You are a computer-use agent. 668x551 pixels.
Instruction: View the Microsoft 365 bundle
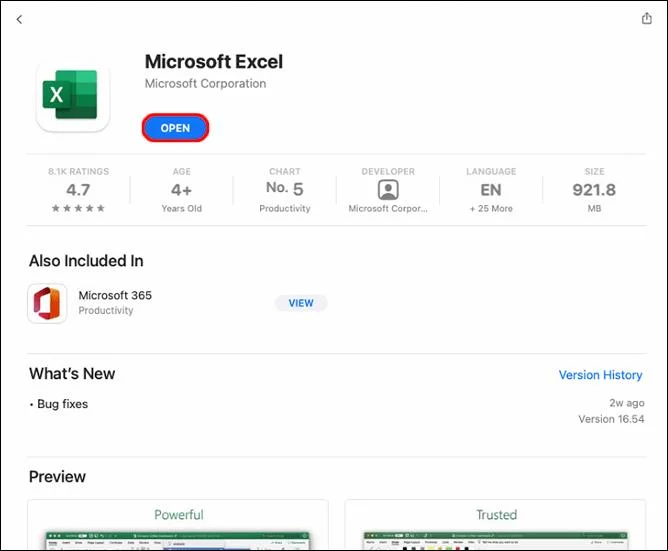tap(300, 303)
